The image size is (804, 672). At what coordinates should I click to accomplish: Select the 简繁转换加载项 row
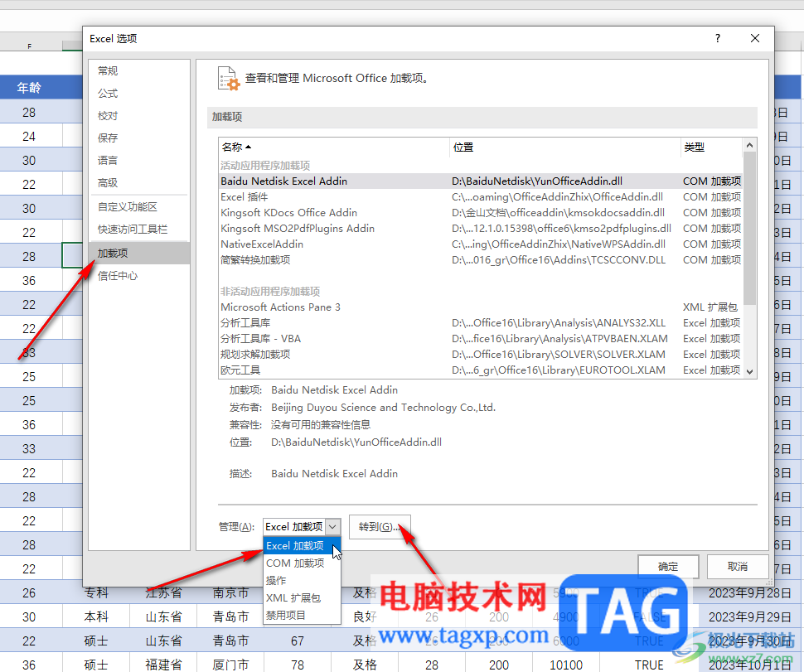click(481, 260)
